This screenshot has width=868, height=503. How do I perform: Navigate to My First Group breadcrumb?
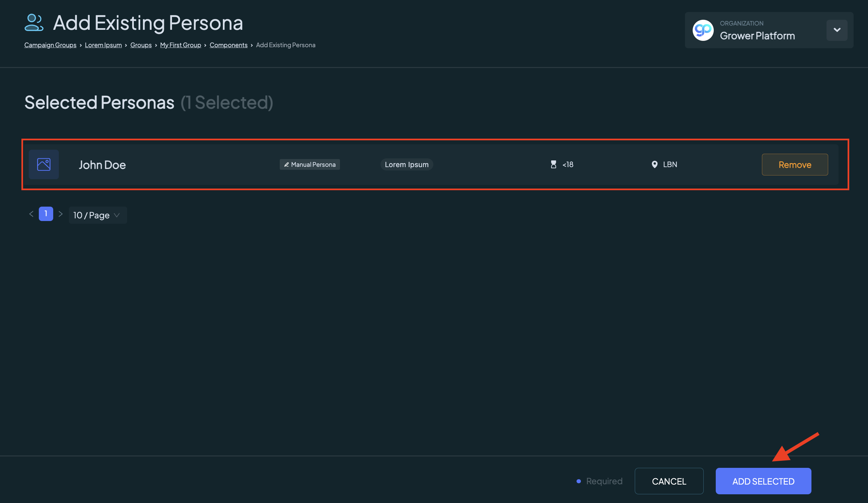(180, 45)
